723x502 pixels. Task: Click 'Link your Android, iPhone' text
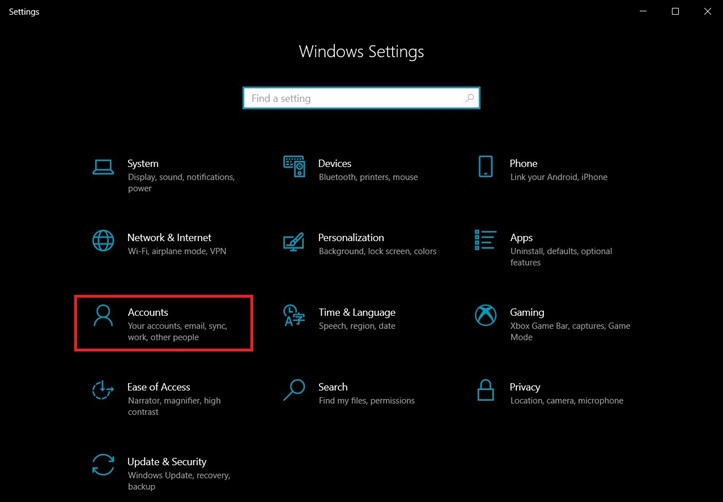[559, 177]
